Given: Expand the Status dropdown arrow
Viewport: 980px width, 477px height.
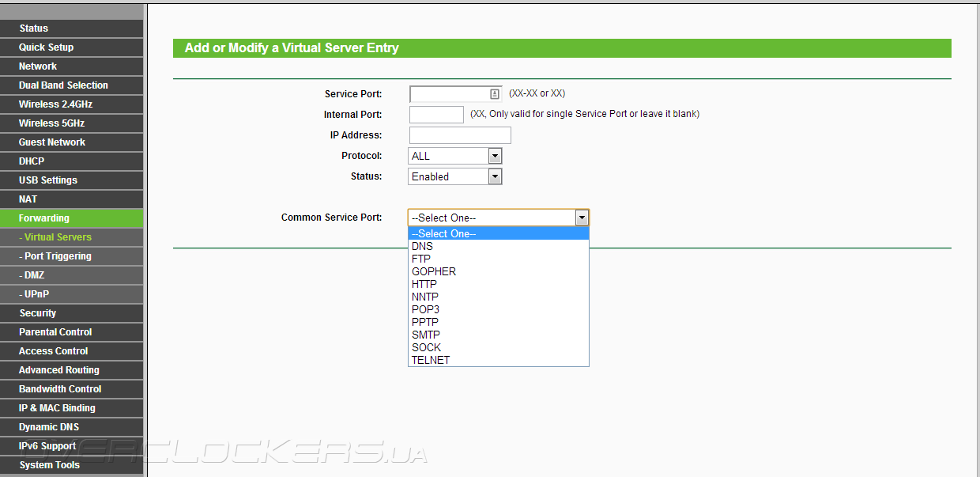Looking at the screenshot, I should [495, 176].
